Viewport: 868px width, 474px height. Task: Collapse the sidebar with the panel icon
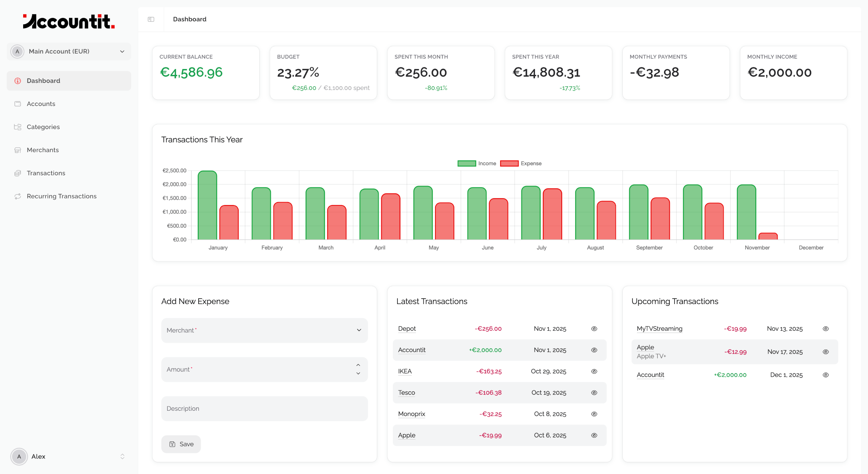click(x=150, y=19)
